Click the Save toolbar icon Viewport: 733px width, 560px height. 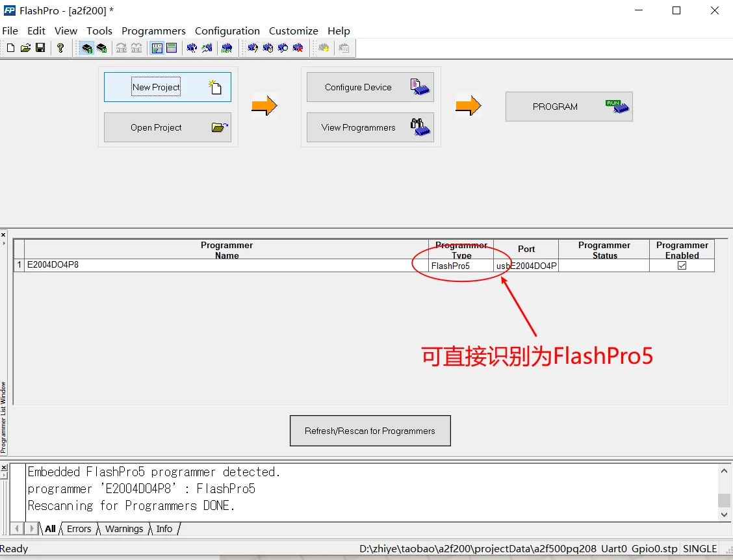(40, 47)
